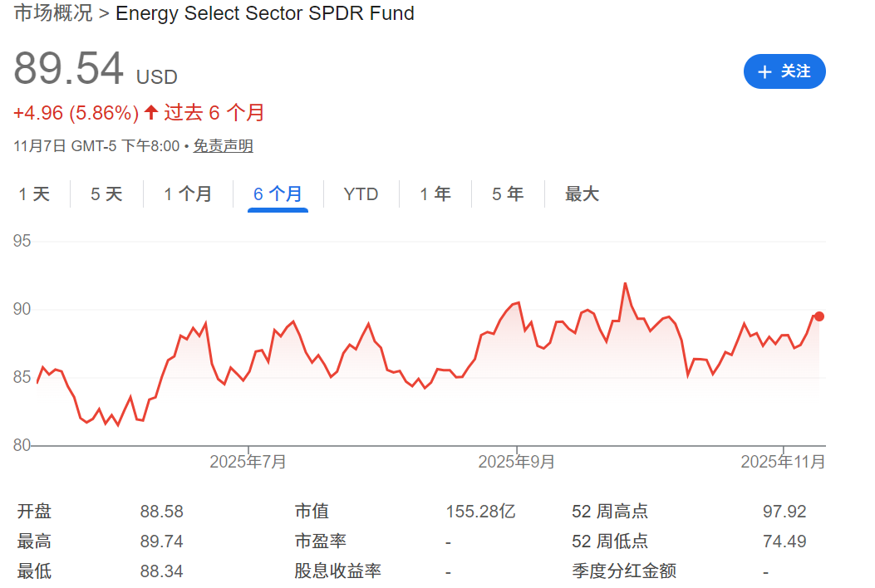The height and width of the screenshot is (588, 875).
Task: View the 5 年 price history
Action: (507, 194)
